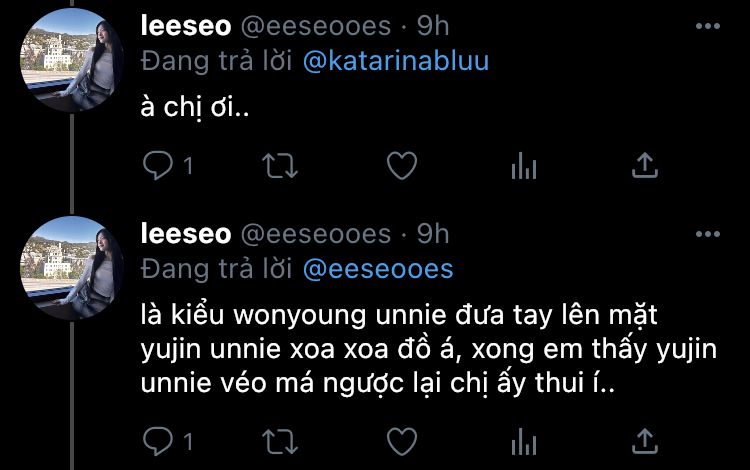Open the wonyoung unnie tweet text
The height and width of the screenshot is (470, 750).
429,349
